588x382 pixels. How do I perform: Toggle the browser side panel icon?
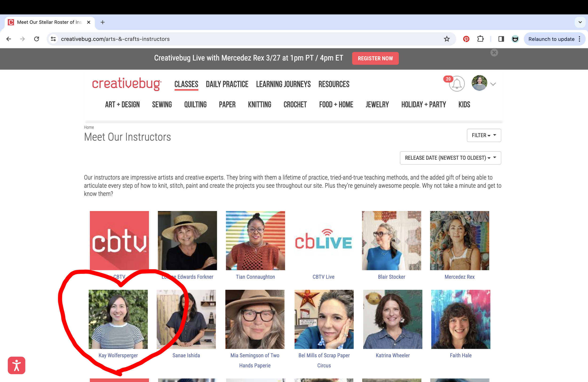(501, 39)
